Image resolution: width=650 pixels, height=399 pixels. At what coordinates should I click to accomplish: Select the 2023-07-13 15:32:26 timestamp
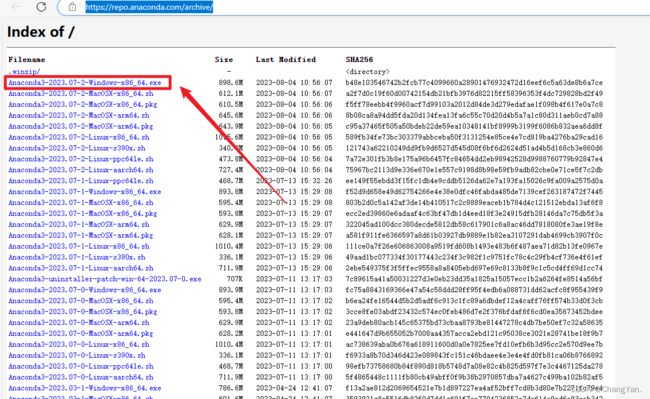tap(294, 181)
